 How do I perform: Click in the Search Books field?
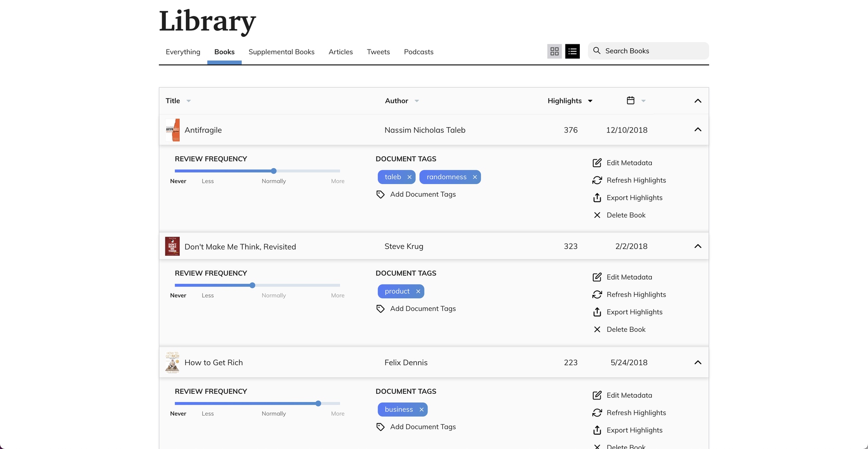tap(648, 51)
